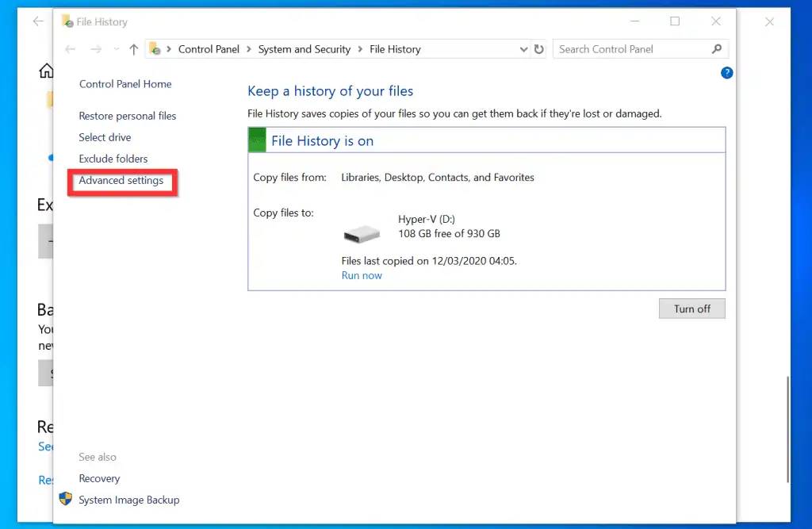Click the back navigation arrow

pos(69,48)
